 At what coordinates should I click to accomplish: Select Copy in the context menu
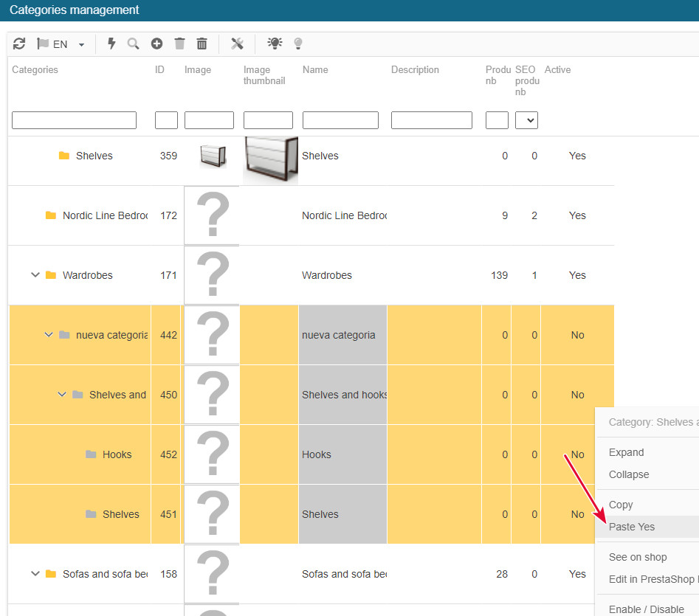621,505
